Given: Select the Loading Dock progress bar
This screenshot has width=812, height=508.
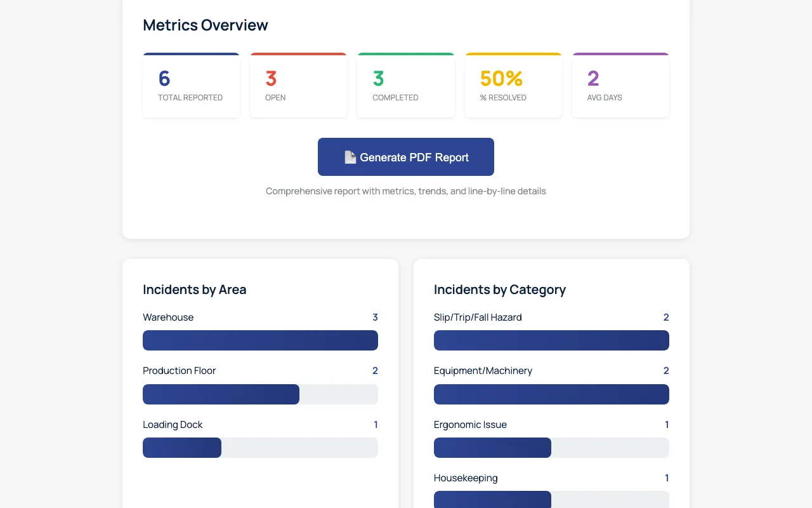Looking at the screenshot, I should pos(260,448).
